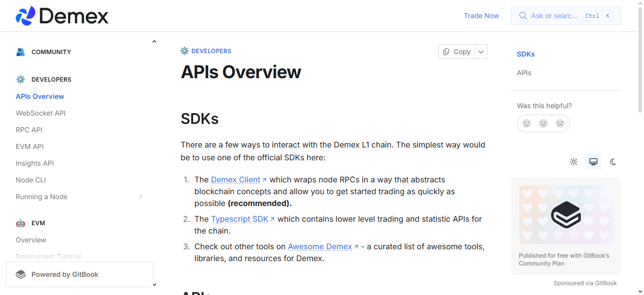
Task: Collapse sidebar using top chevron arrow
Action: tap(154, 41)
